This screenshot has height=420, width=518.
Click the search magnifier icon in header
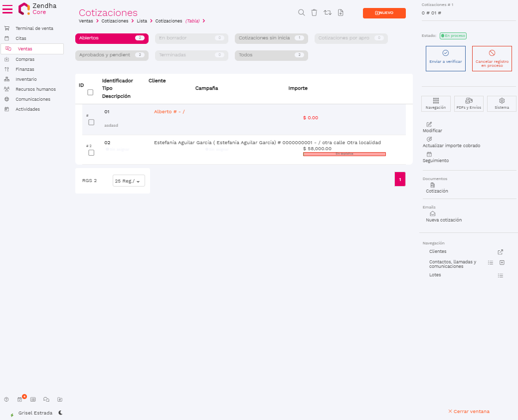coord(301,13)
